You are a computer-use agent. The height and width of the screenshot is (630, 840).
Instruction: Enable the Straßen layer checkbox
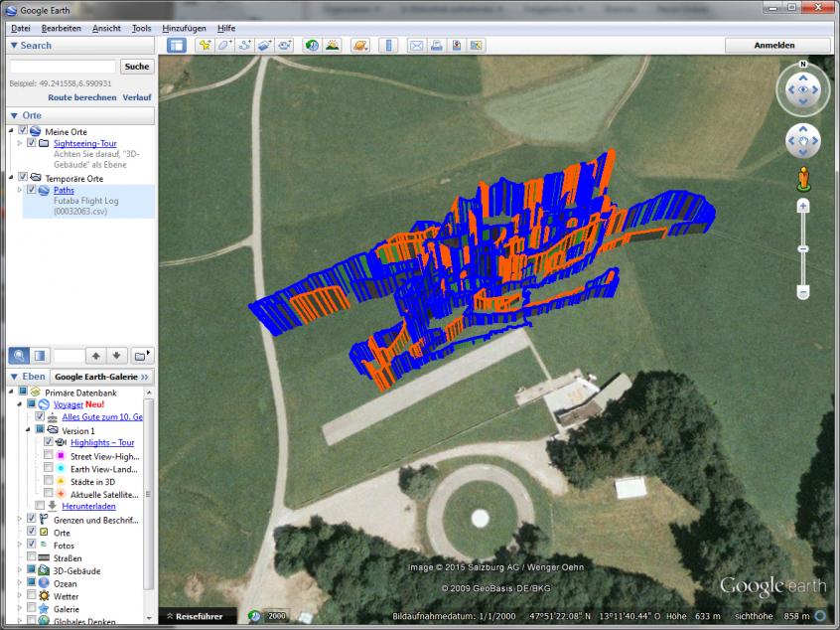(32, 558)
